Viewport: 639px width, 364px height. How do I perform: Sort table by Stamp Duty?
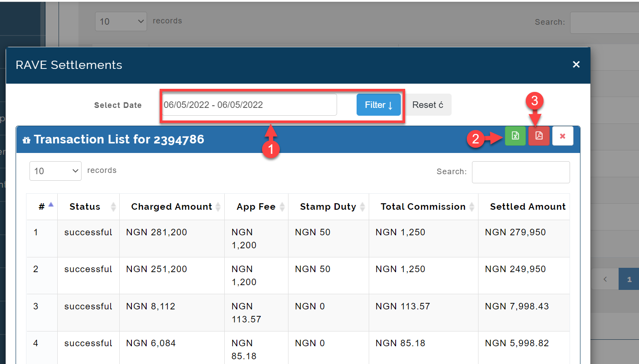(x=328, y=207)
